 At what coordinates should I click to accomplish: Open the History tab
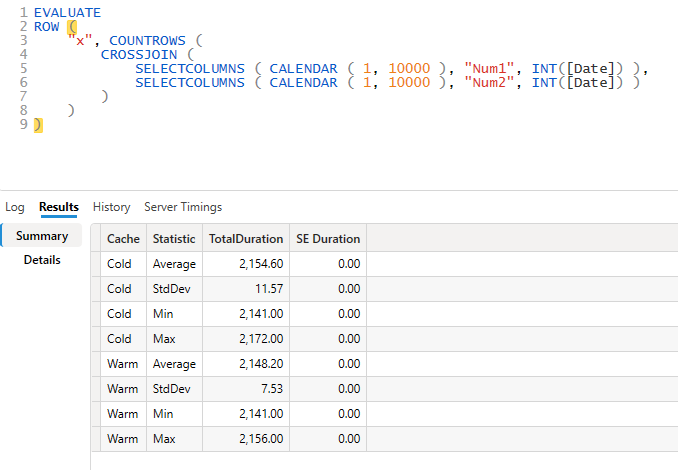click(x=112, y=207)
